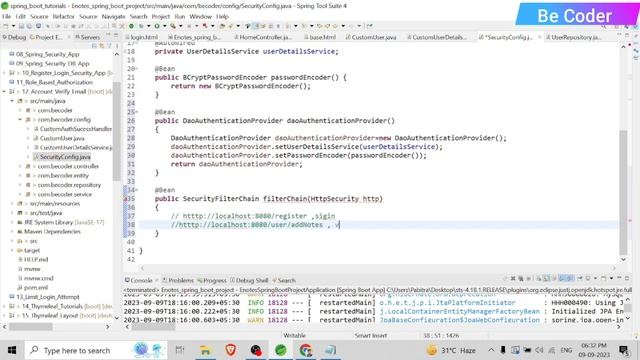Close the SecurityConfig.java editor tab
The width and height of the screenshot is (640, 360).
click(540, 37)
